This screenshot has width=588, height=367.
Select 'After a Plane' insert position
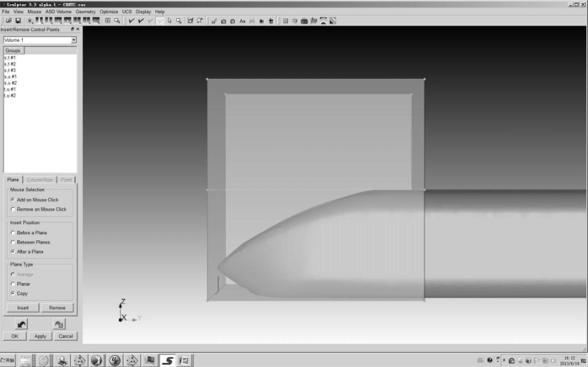pyautogui.click(x=13, y=252)
